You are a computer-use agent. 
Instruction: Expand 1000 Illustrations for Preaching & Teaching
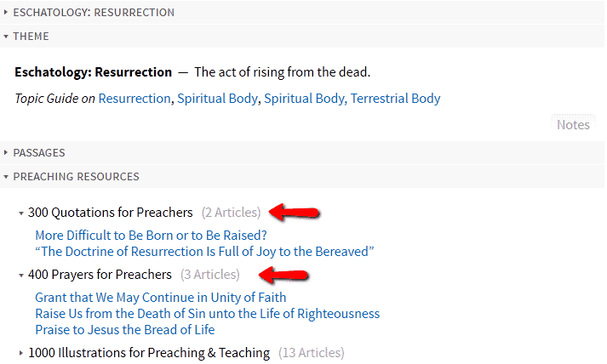[x=21, y=352]
